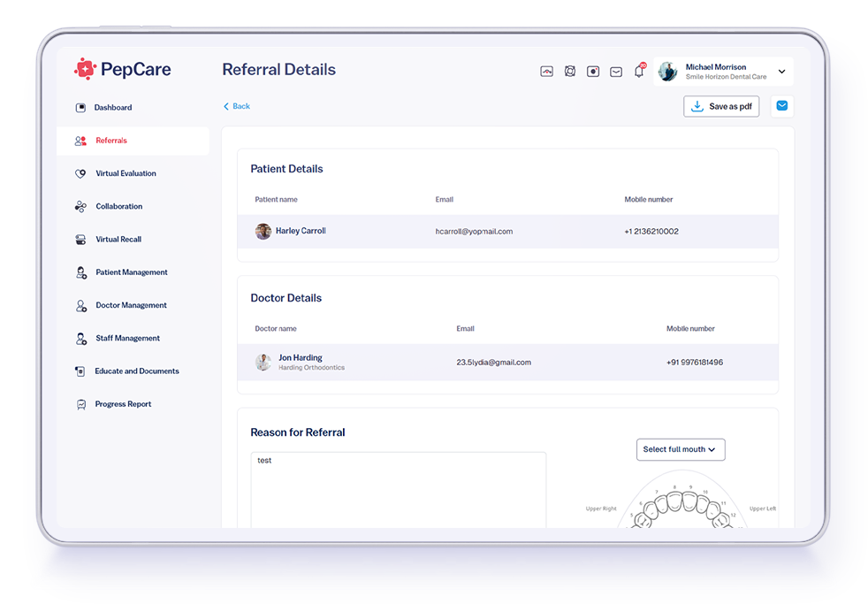This screenshot has width=868, height=604.
Task: Open Referrals in the sidebar
Action: 133,141
